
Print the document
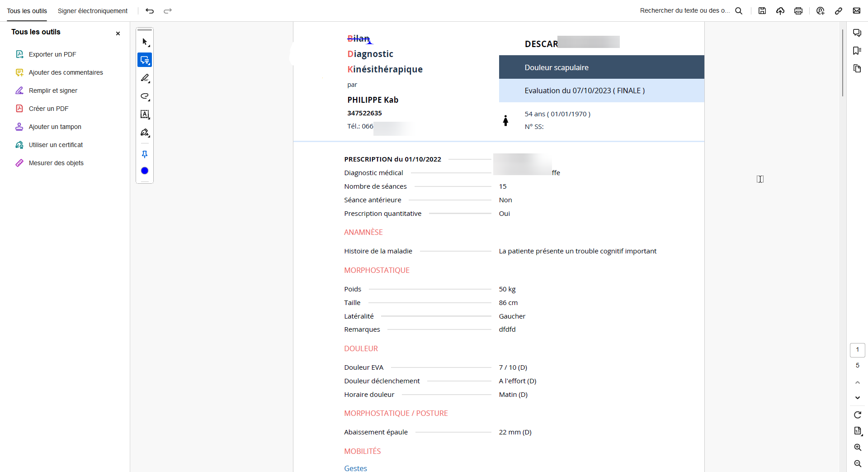tap(798, 11)
